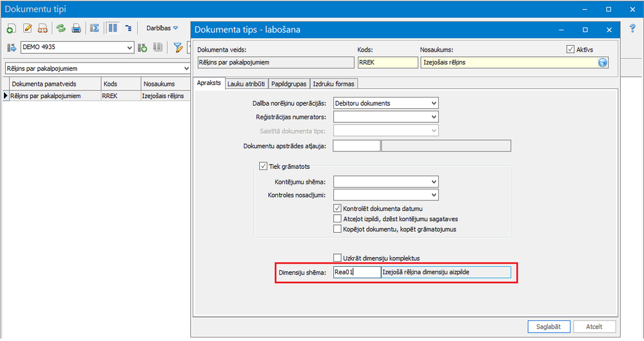This screenshot has height=341, width=644.
Task: Open the Dalība norēķinu operācijās dropdown
Action: click(434, 103)
